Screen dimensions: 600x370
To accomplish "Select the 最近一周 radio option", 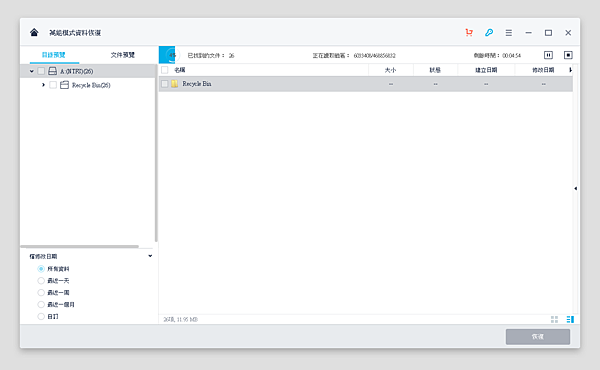I will (41, 293).
